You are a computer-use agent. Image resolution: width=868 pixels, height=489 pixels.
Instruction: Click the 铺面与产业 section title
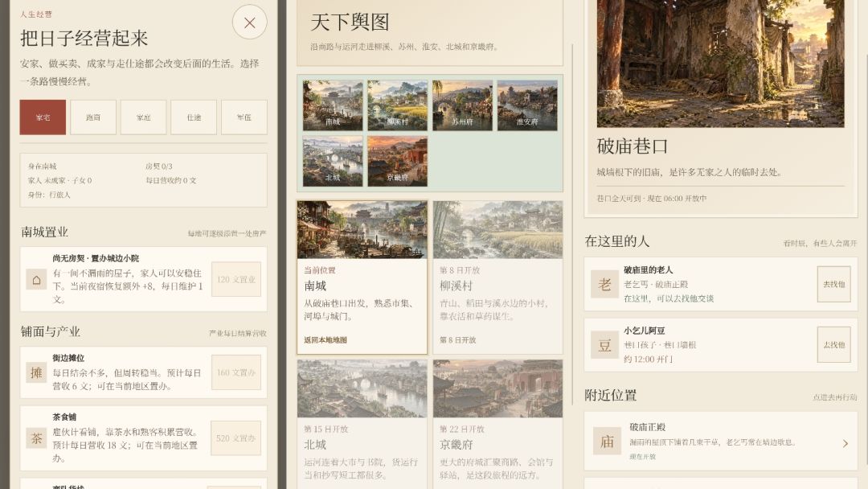[51, 331]
